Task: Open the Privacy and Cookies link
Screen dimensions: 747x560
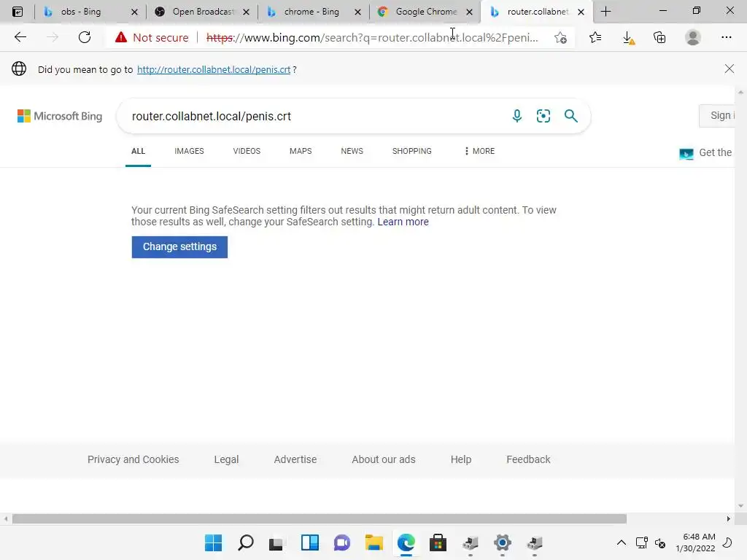Action: pyautogui.click(x=133, y=459)
